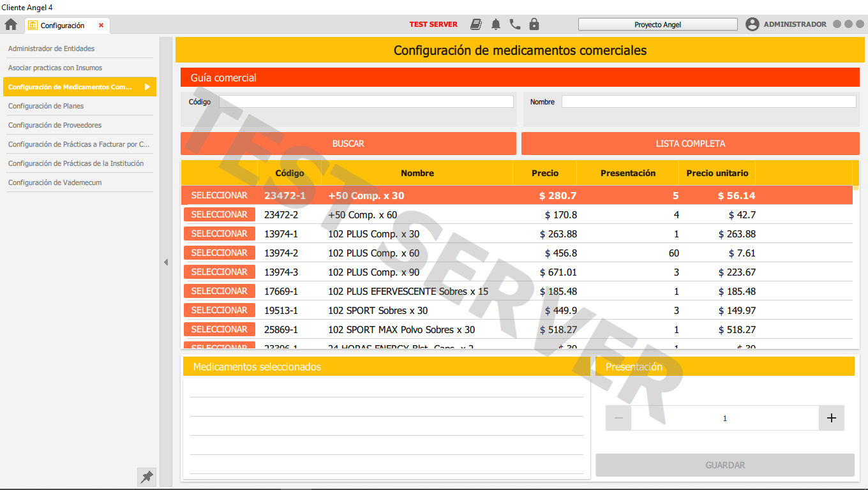
Task: Click the pin icon at the sidebar bottom
Action: point(146,477)
